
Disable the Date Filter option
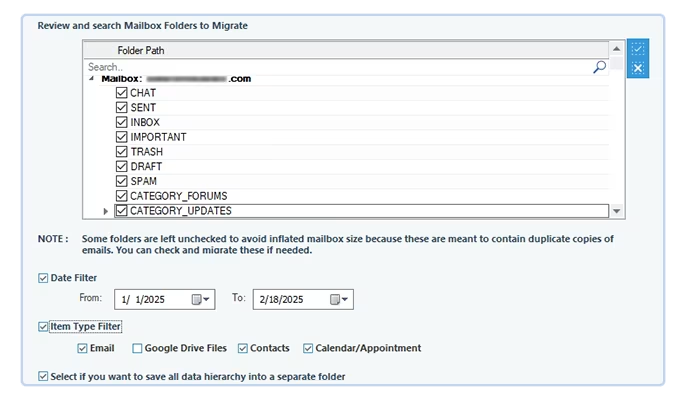42,277
